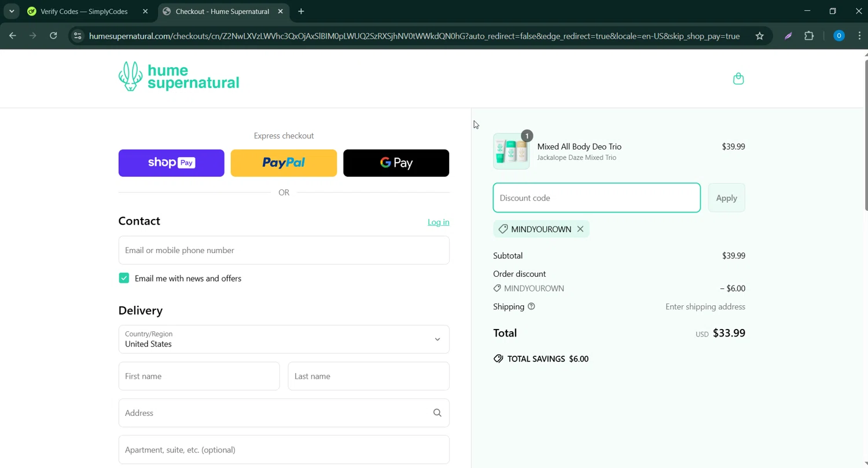Screen dimensions: 868x468
Task: Click the browser address bar URL
Action: 414,36
